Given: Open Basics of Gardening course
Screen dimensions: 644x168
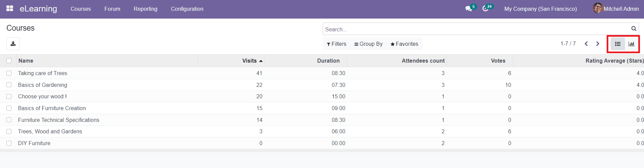Looking at the screenshot, I should click(x=43, y=85).
